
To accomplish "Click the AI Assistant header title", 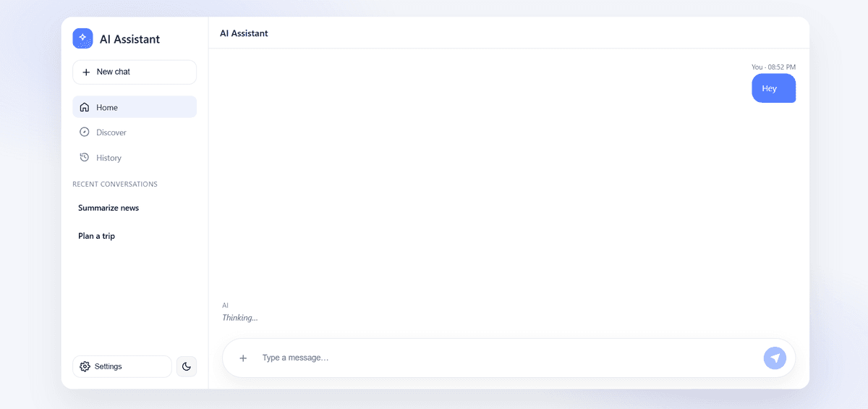I will 244,33.
